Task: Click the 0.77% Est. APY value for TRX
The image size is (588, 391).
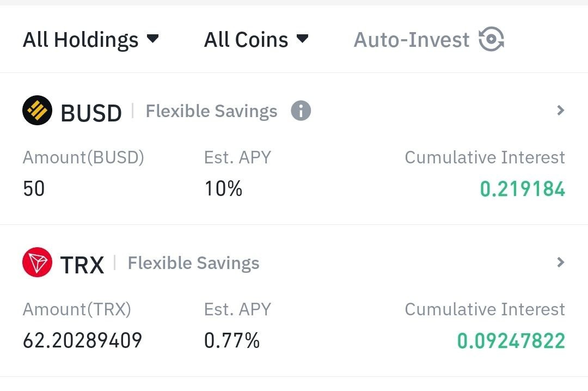Action: point(232,341)
